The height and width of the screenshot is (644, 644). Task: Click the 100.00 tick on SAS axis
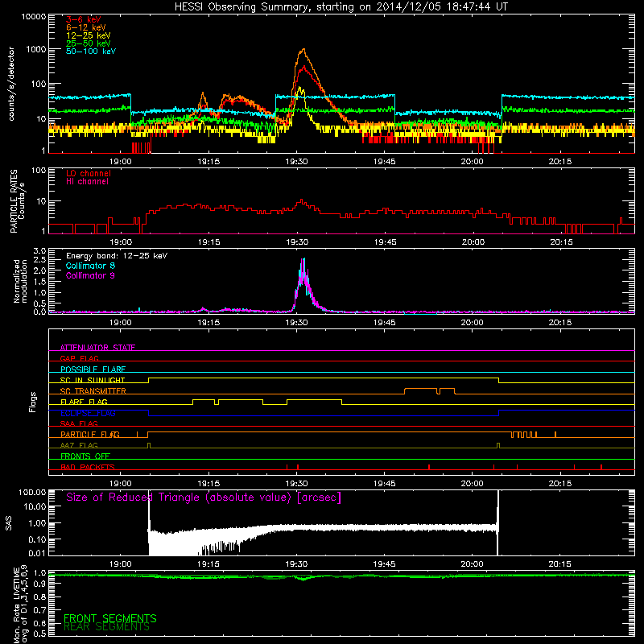(x=32, y=492)
